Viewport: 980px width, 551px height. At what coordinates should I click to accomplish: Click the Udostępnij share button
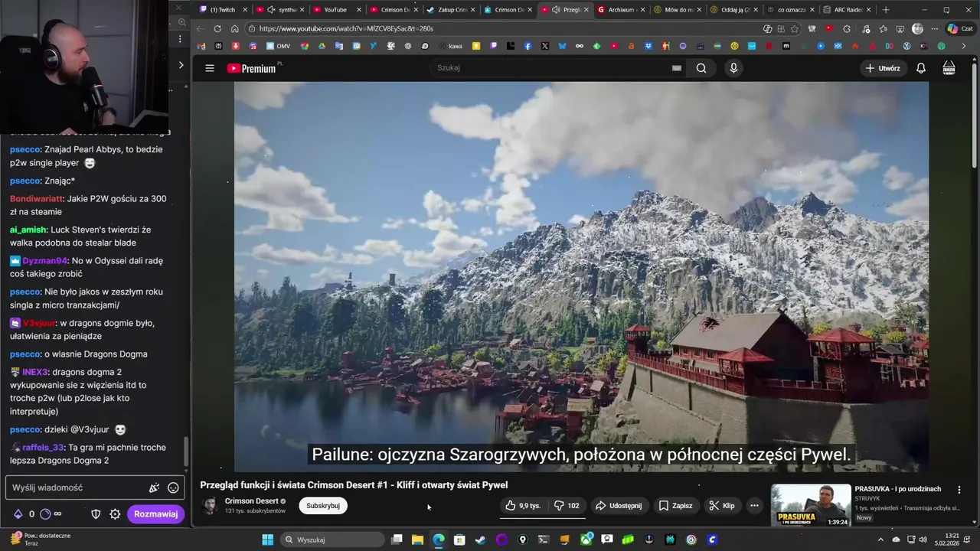(619, 506)
